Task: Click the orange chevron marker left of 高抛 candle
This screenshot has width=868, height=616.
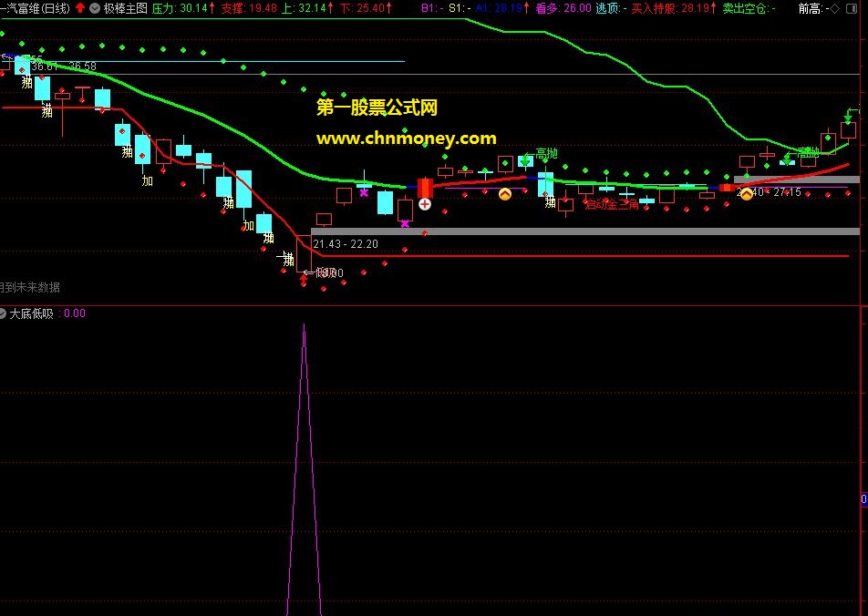Action: click(x=505, y=194)
